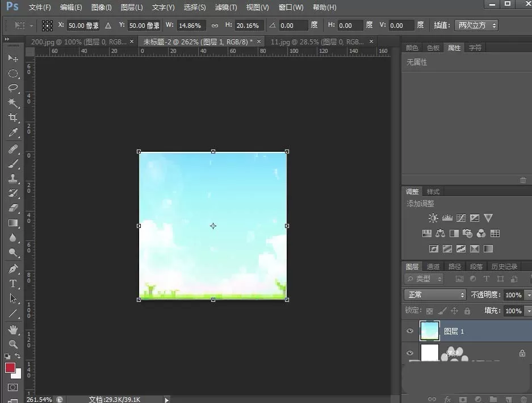Image resolution: width=532 pixels, height=403 pixels.
Task: Open the 图像(I) menu
Action: coord(102,7)
